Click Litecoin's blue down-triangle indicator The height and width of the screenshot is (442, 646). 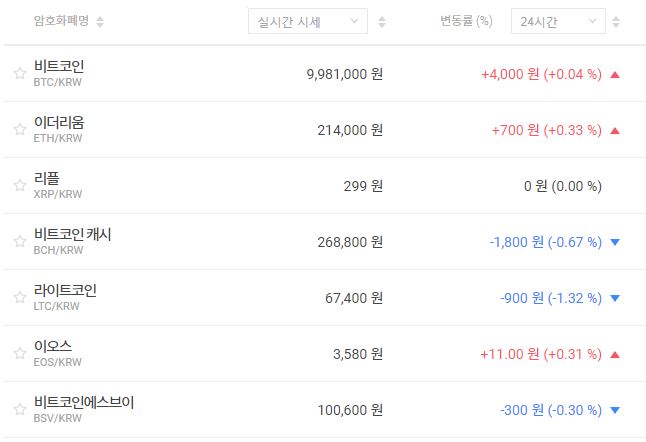[615, 298]
